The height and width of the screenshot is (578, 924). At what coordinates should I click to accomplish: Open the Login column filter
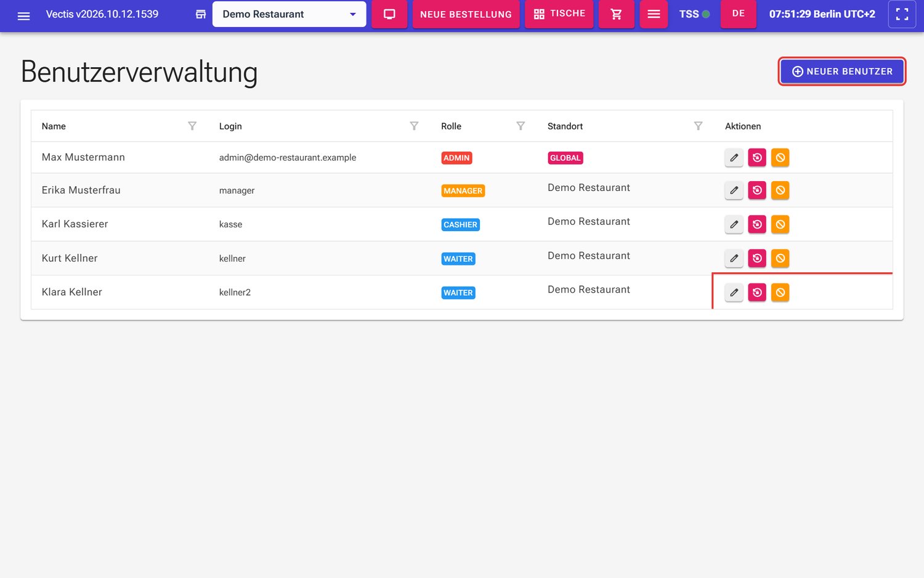(x=414, y=126)
